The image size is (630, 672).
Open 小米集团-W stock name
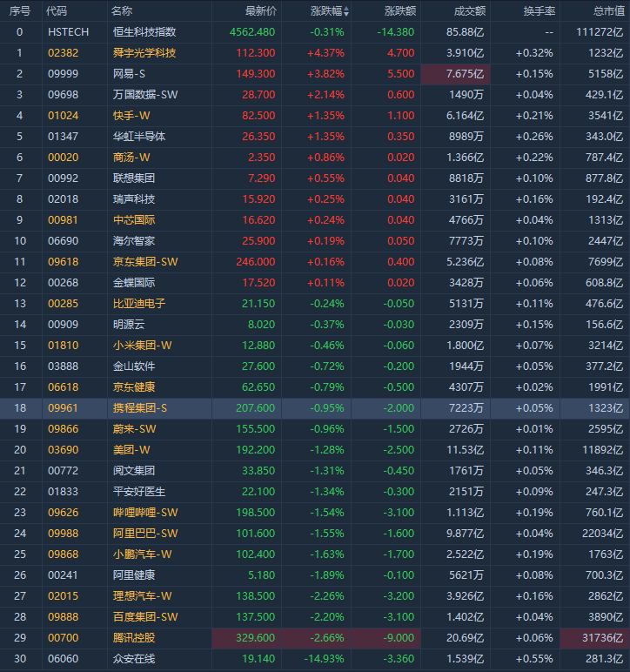pos(142,346)
